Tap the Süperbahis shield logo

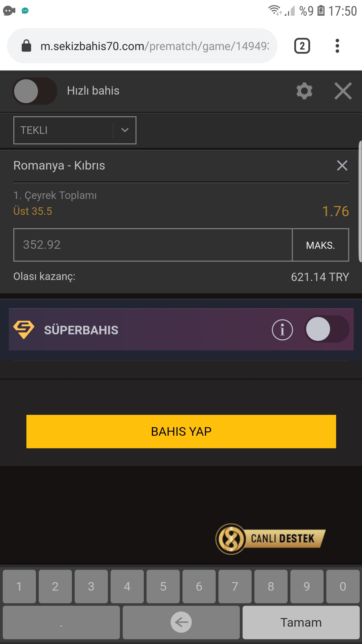[24, 329]
